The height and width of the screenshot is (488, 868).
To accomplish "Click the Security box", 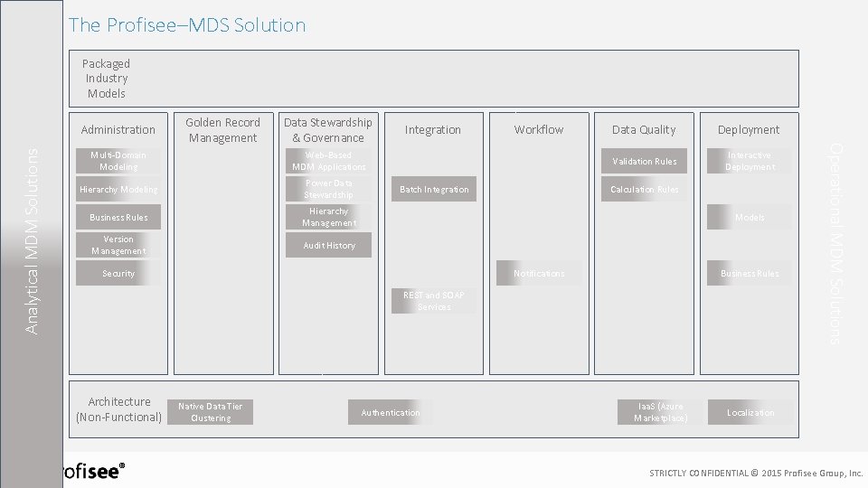I will 118,273.
